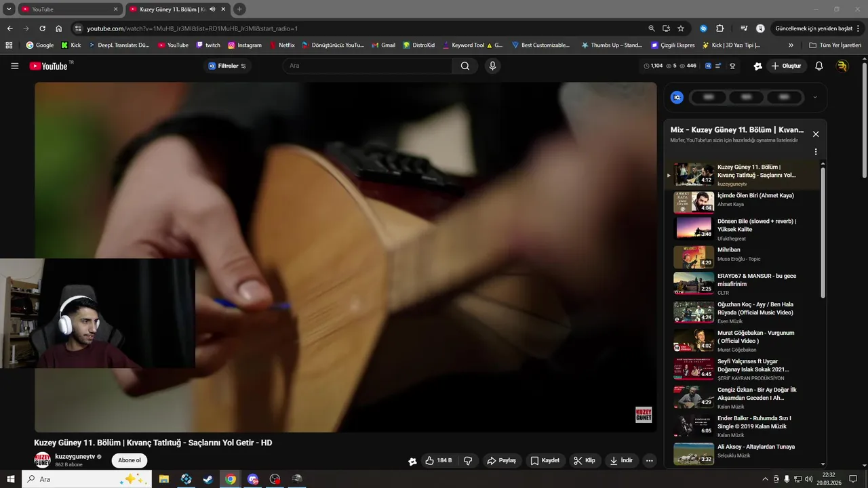Select the Kuzey Güney 11. Bölüm tab
868x488 pixels.
click(178, 9)
